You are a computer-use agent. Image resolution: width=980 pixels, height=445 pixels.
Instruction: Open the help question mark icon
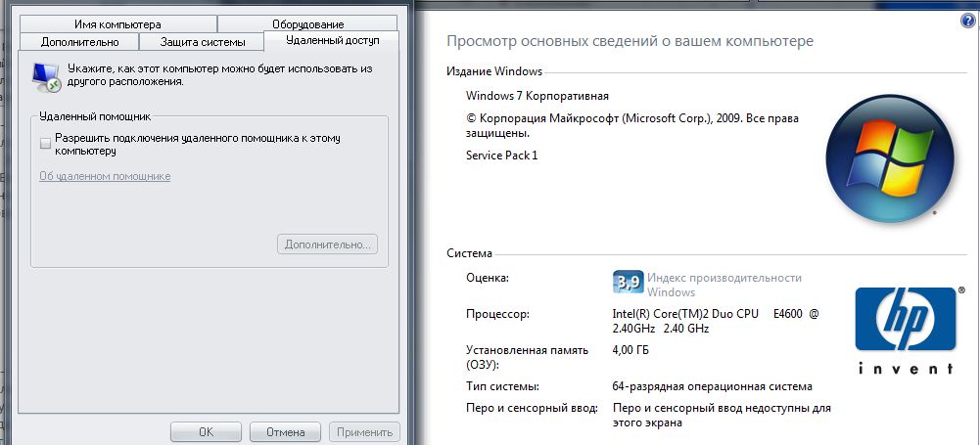pyautogui.click(x=967, y=21)
